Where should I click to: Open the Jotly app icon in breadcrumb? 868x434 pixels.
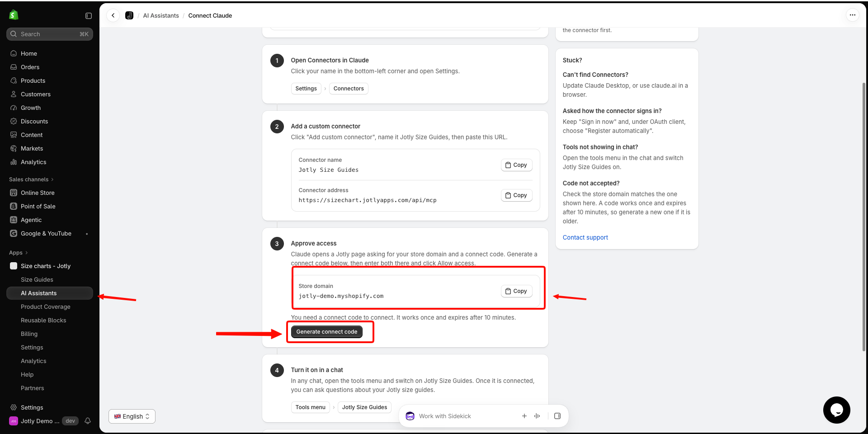[x=129, y=15]
